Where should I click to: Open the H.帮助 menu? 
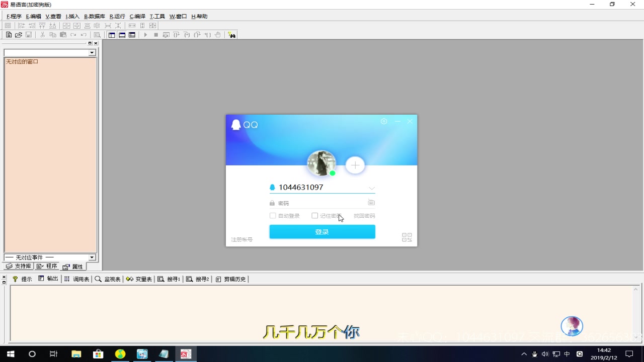coord(199,16)
